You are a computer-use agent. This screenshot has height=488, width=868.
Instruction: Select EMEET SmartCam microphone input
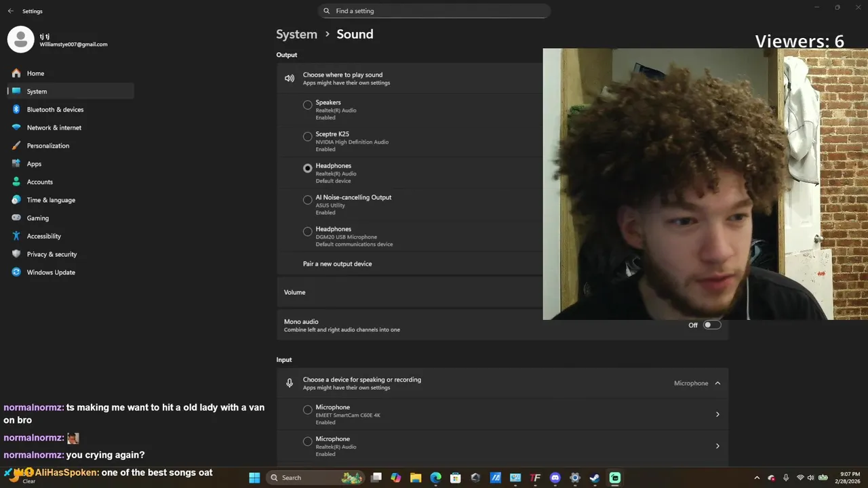click(x=307, y=410)
